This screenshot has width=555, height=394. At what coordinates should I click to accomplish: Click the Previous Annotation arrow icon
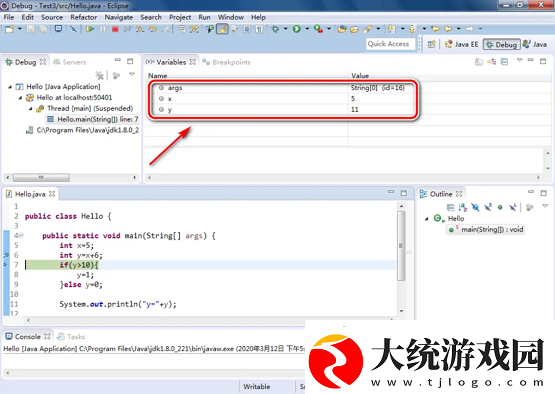point(413,29)
